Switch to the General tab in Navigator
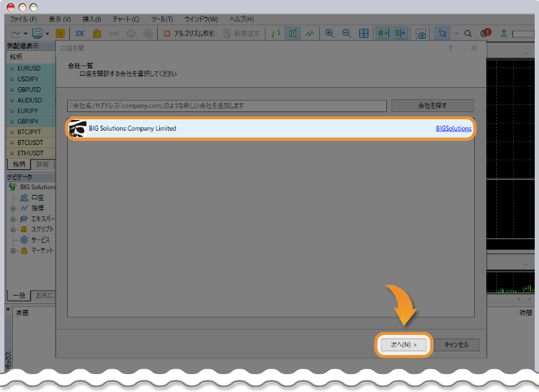The image size is (539, 392). (19, 296)
